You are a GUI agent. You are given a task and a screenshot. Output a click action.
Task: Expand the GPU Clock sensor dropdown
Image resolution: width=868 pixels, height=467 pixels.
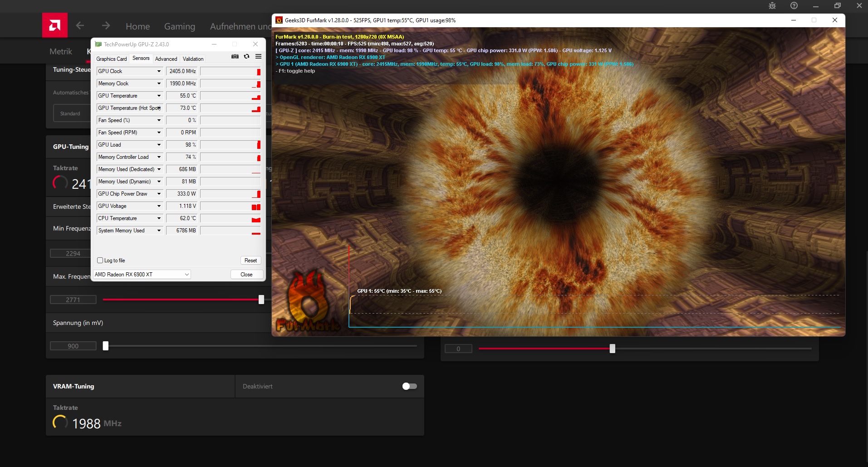[x=159, y=71]
